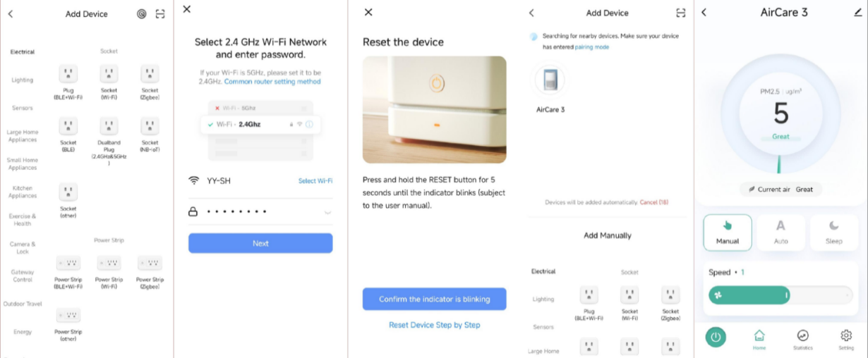This screenshot has width=868, height=358.
Task: Open the Lighting category in sidebar
Action: point(23,80)
